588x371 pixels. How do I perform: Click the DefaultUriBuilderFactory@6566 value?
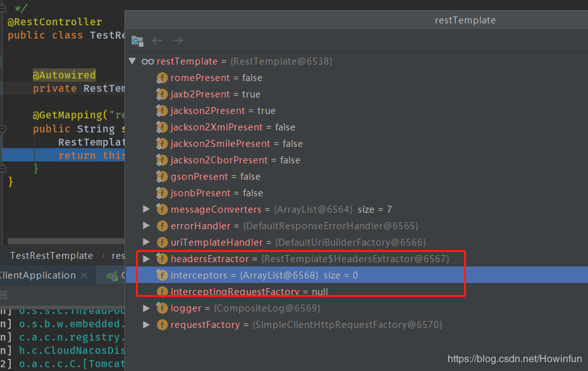pos(351,242)
